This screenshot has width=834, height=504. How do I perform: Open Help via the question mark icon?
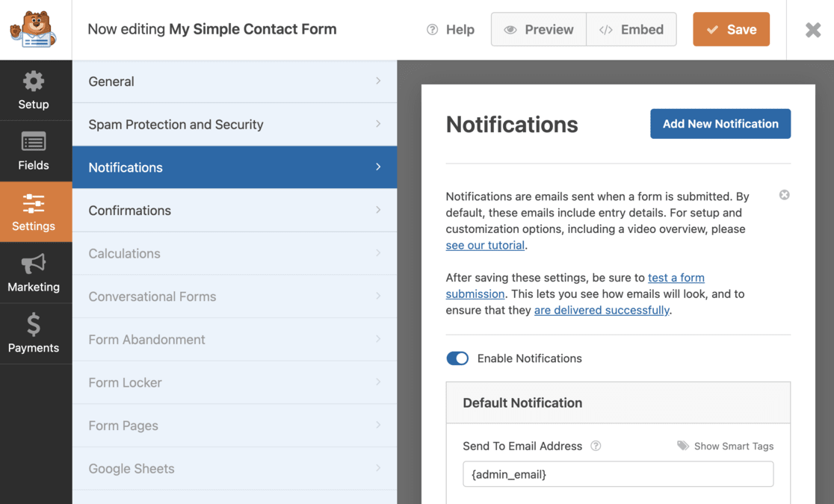432,29
